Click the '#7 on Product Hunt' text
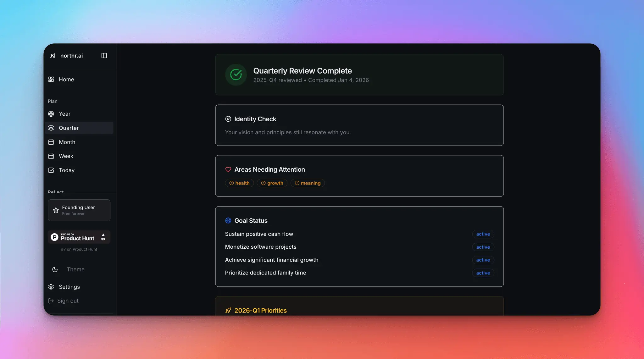 click(79, 249)
